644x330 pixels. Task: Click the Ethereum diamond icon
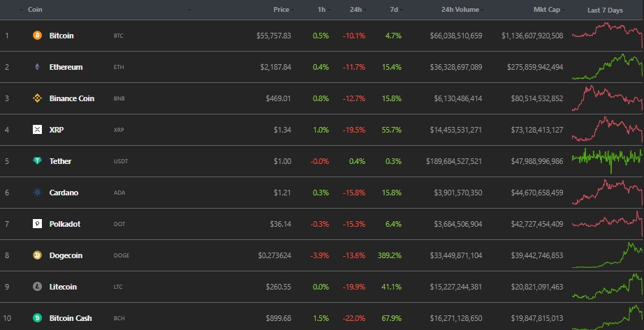pos(37,67)
